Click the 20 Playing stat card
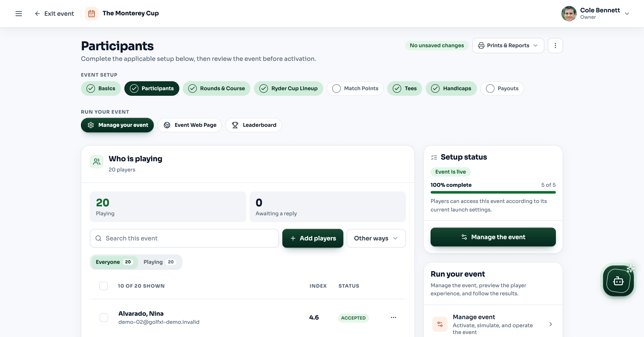 coord(168,207)
